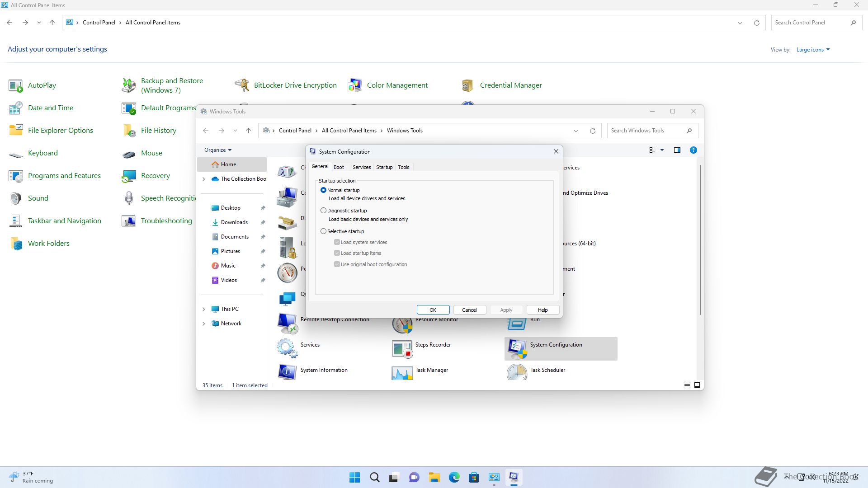Open the Organize dropdown menu
Viewport: 868px width, 488px height.
point(217,150)
